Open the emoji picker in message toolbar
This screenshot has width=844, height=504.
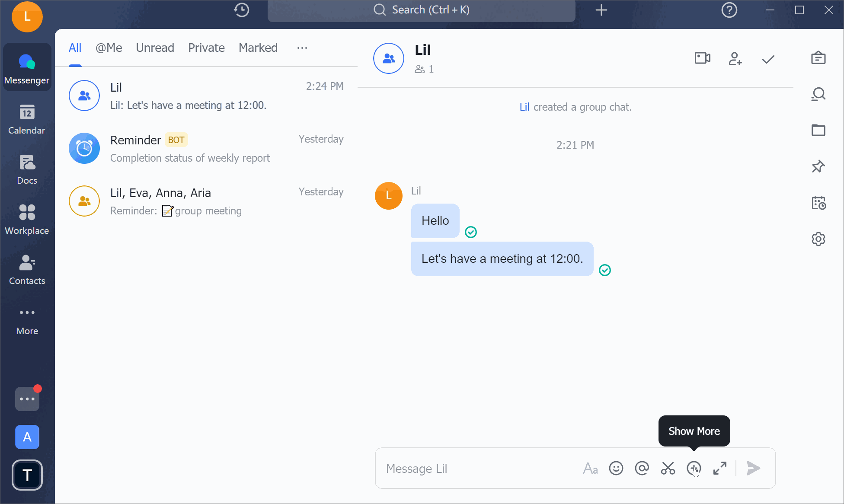[616, 468]
